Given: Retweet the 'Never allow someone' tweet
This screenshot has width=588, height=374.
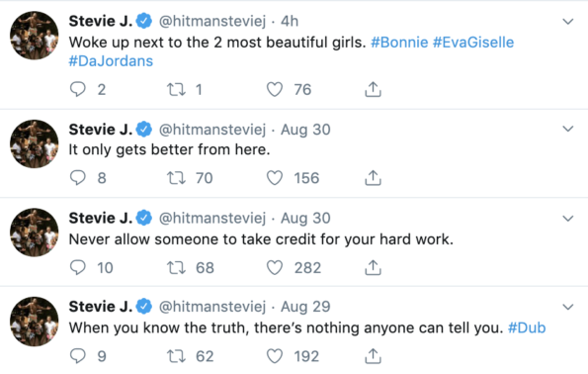Looking at the screenshot, I should (x=176, y=268).
